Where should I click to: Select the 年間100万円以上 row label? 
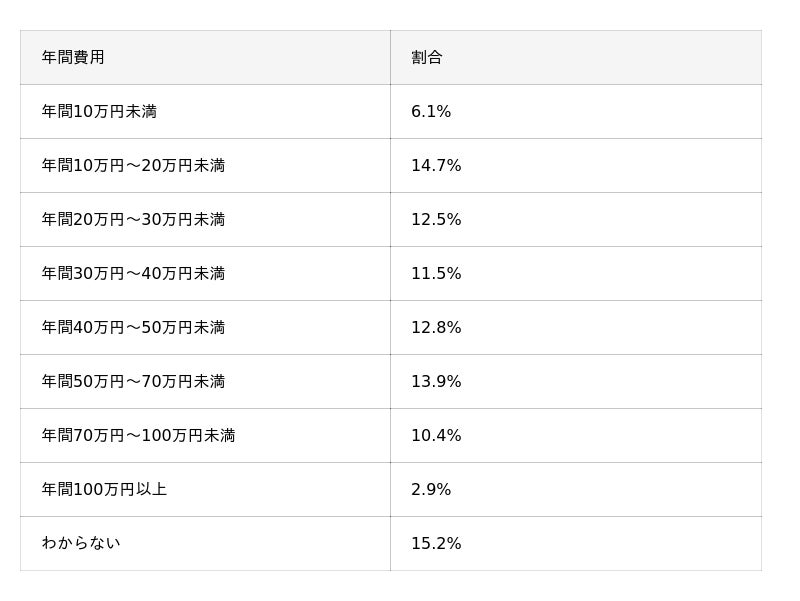click(104, 490)
